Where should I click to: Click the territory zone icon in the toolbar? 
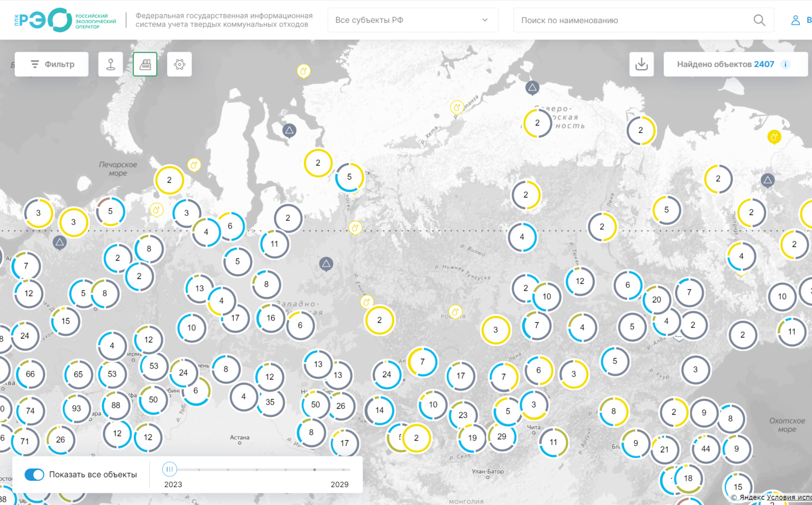pos(179,64)
